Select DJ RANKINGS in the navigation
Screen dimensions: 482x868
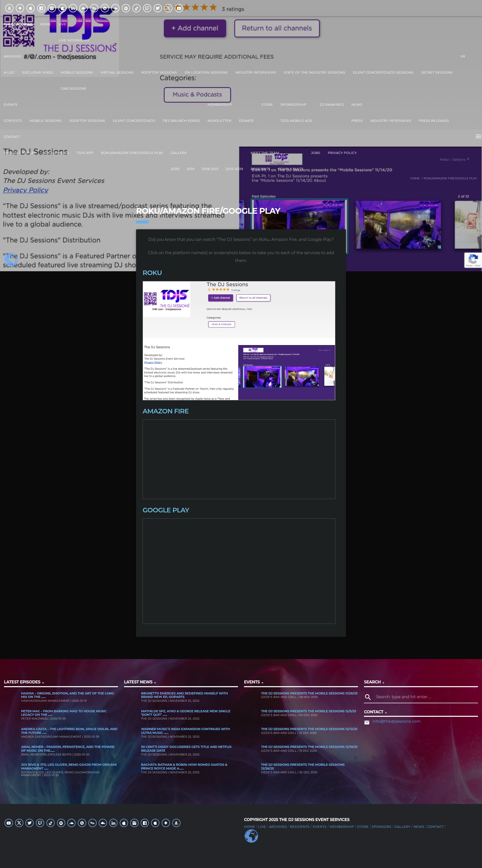[332, 104]
